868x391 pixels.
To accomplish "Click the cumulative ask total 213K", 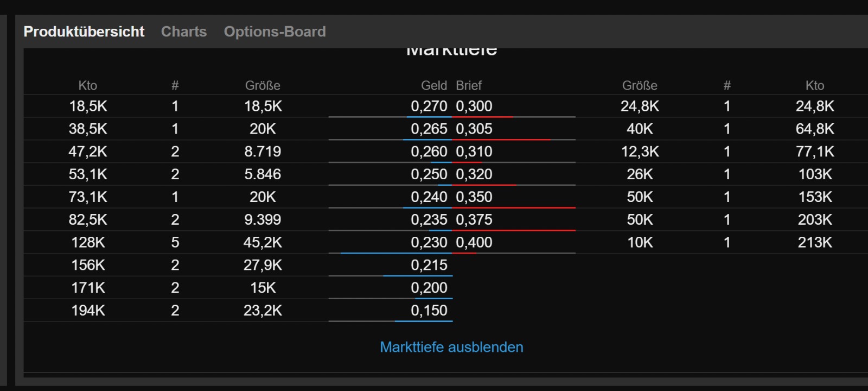I will (814, 242).
